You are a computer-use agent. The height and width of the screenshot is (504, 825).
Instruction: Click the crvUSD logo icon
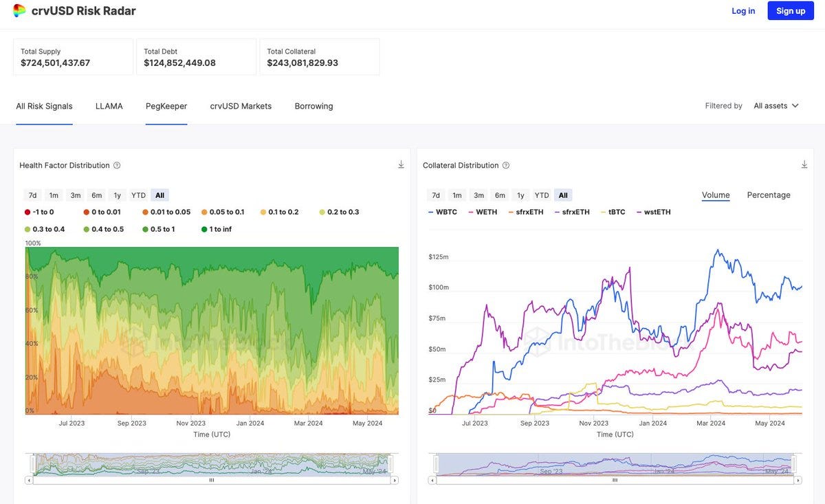[x=19, y=10]
